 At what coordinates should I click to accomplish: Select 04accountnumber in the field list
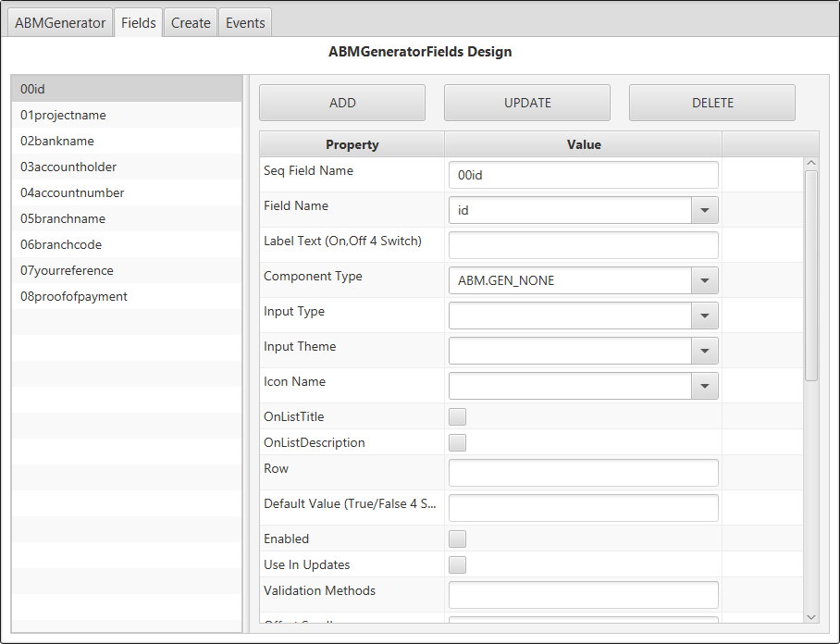click(72, 192)
